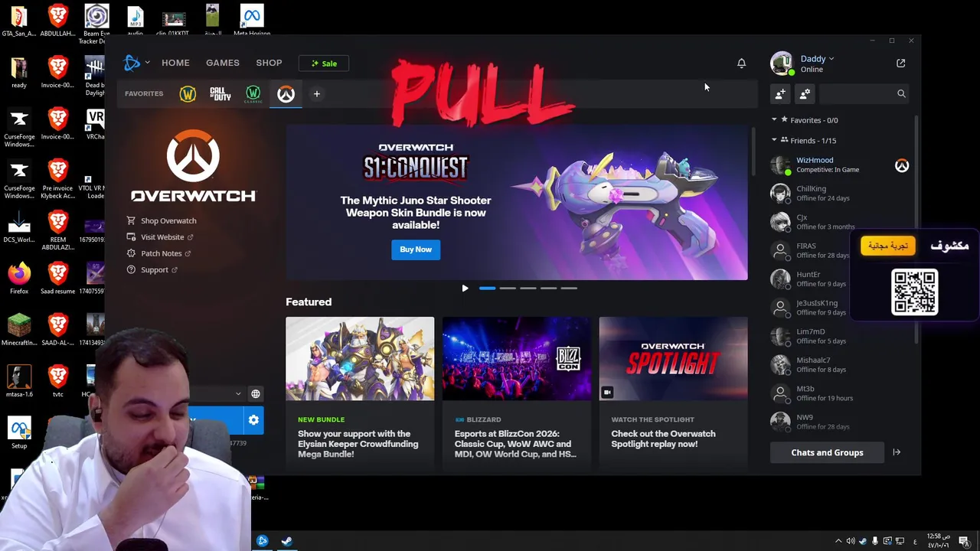
Task: Collapse the Friends - 1/15 group
Action: [774, 141]
